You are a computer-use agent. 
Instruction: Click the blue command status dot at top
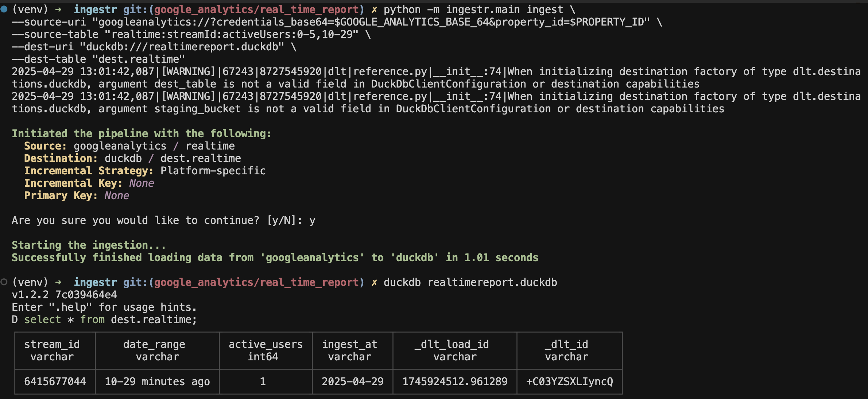[4, 9]
